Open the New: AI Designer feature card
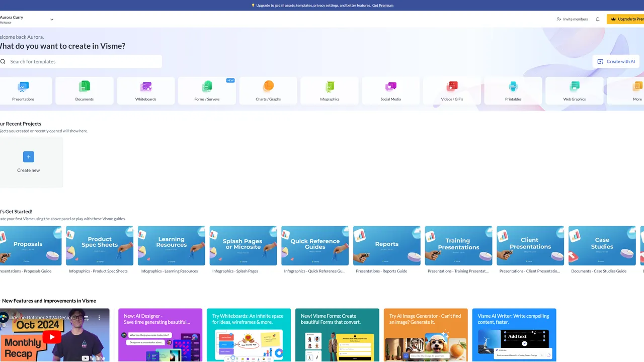This screenshot has height=362, width=644. [160, 335]
